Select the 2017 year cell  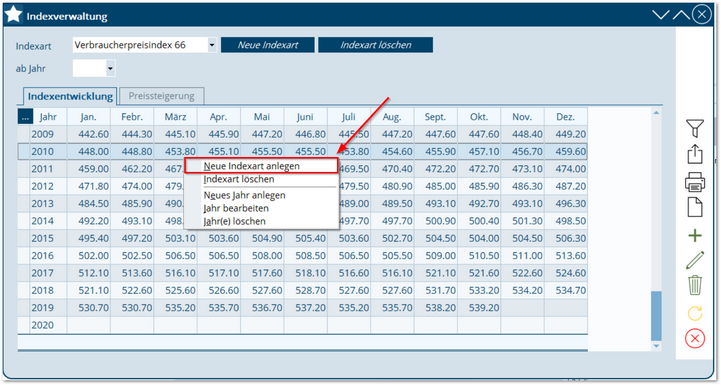click(x=48, y=273)
